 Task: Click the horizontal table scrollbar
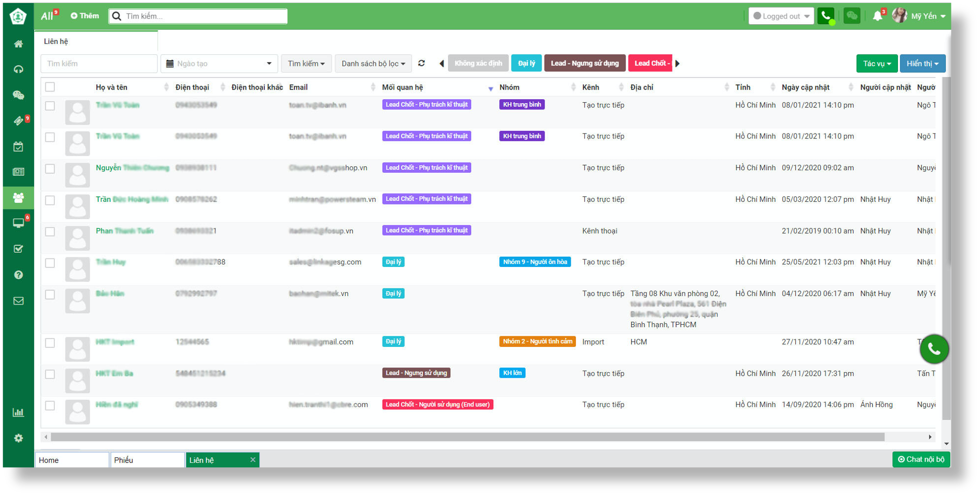[468, 437]
